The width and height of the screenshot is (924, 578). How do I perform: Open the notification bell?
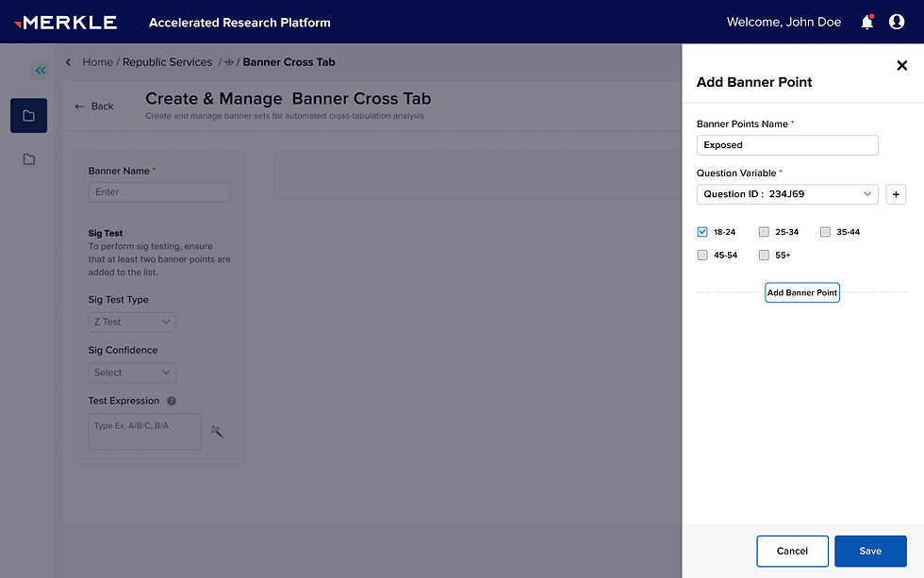(x=866, y=22)
